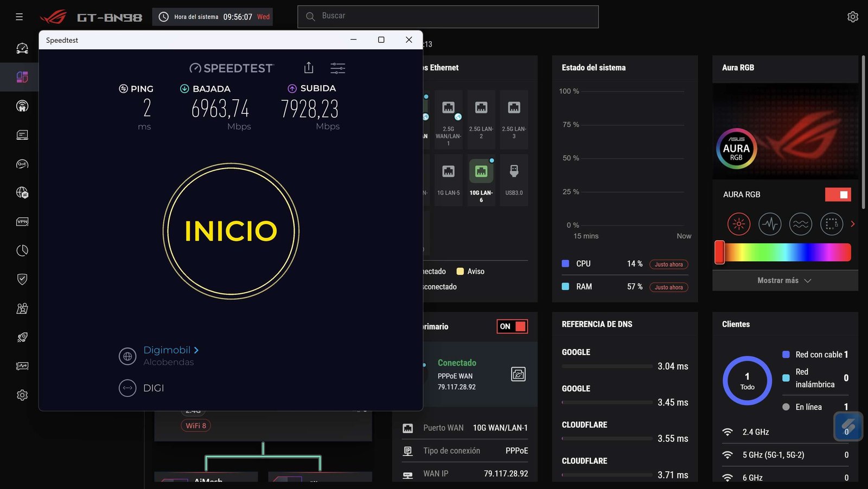Show next Aura effects with red arrow
The width and height of the screenshot is (868, 489).
853,223
